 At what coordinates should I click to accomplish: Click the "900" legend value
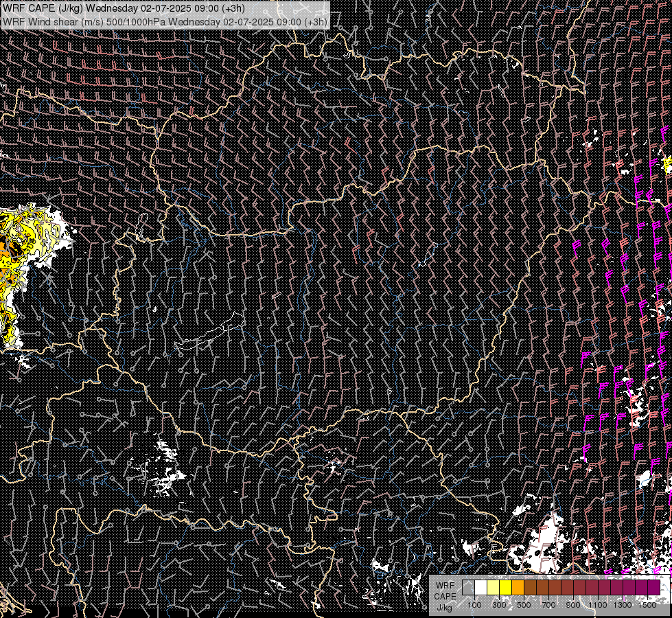(x=573, y=605)
